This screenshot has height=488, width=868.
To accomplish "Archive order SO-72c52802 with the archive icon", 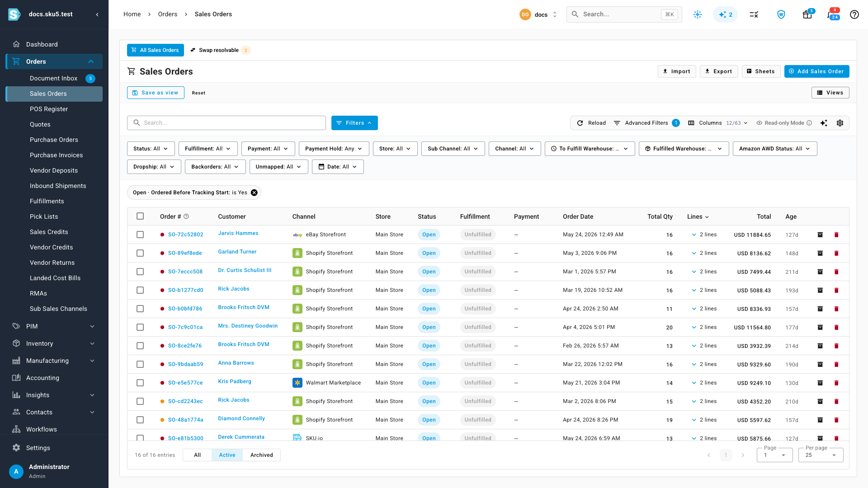I will point(820,235).
